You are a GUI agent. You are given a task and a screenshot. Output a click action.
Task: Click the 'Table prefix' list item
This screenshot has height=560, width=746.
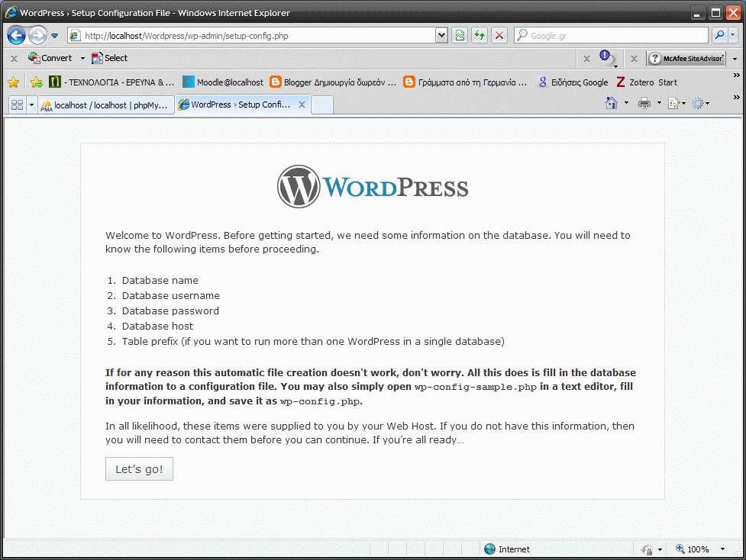(x=313, y=341)
